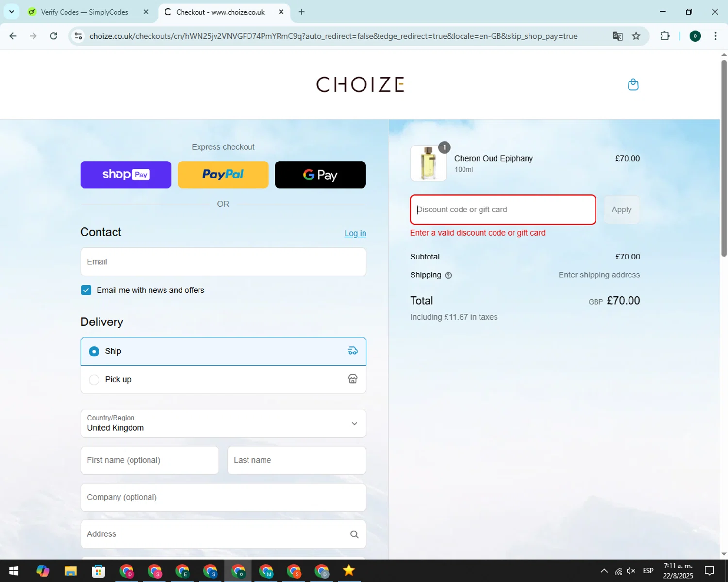Show hidden system tray icons

point(604,571)
